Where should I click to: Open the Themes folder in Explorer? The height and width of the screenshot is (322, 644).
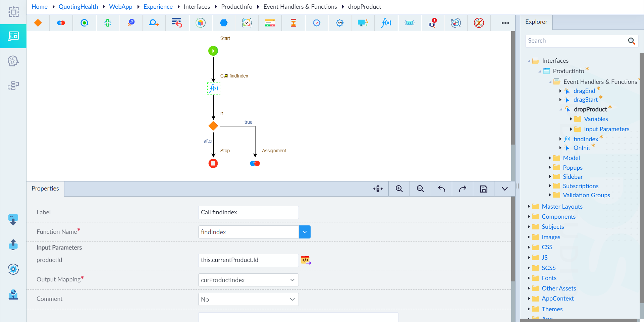tap(552, 309)
